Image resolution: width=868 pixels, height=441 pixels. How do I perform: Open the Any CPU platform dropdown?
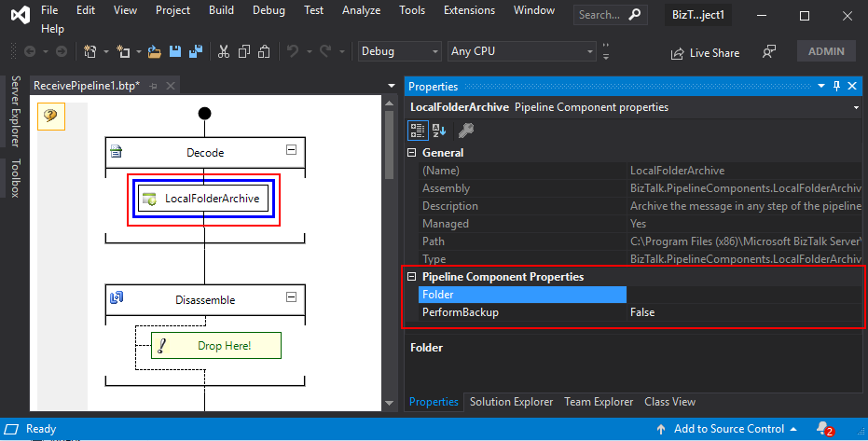click(x=522, y=51)
